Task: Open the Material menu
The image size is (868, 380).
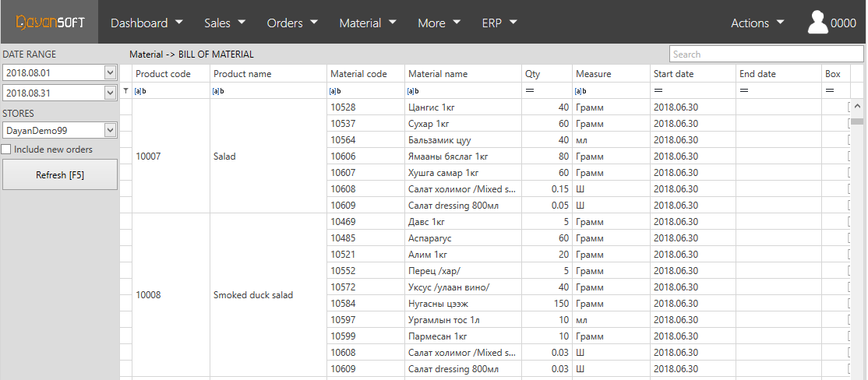Action: [x=368, y=23]
